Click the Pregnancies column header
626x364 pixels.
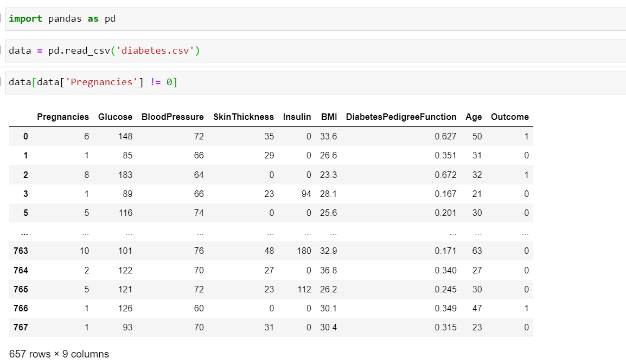63,117
